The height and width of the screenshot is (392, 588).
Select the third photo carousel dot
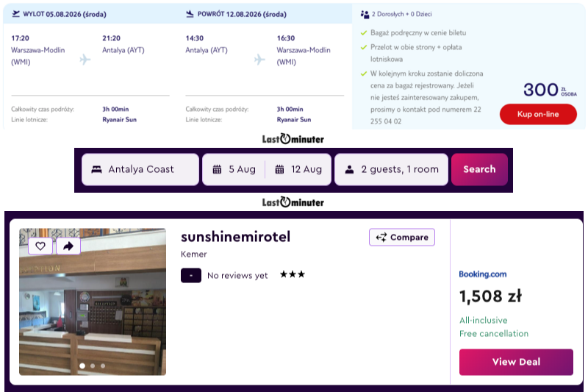103,366
